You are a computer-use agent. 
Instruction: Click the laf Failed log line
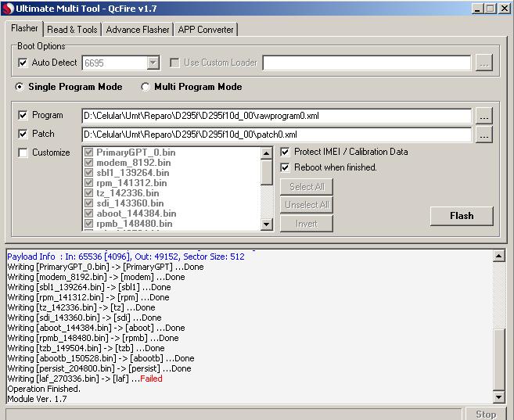click(85, 379)
